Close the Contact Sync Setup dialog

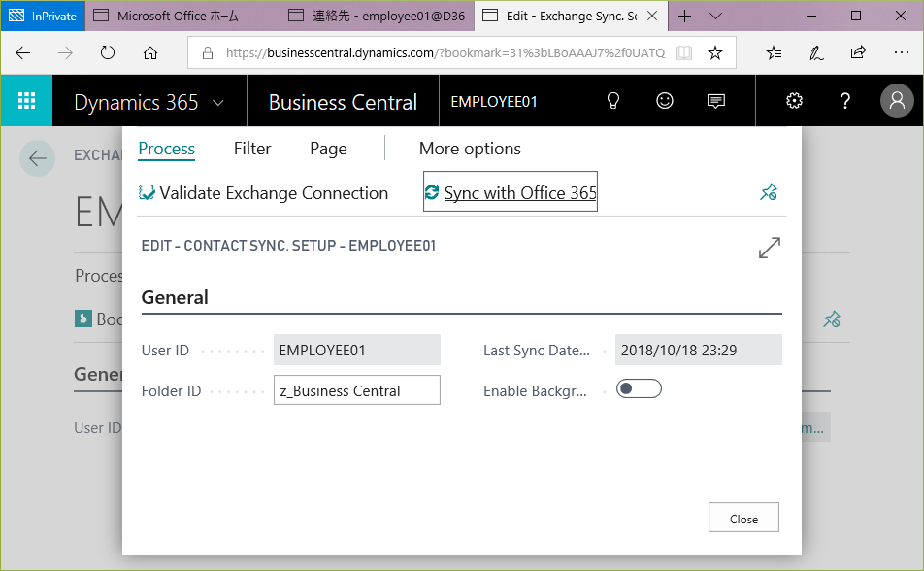743,518
